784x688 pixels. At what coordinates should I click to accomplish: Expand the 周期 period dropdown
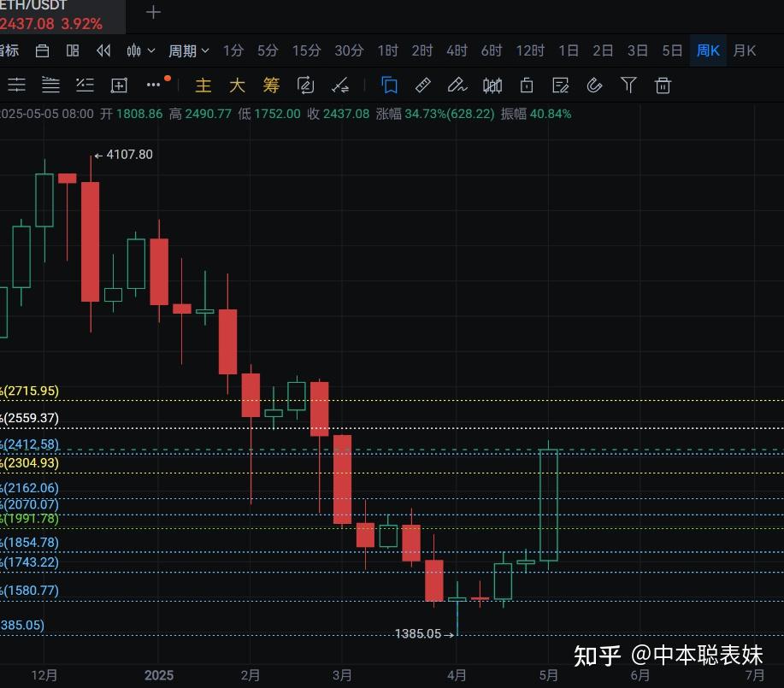[x=188, y=51]
